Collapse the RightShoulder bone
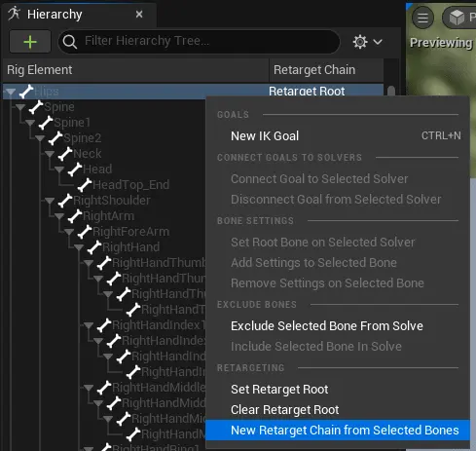The height and width of the screenshot is (451, 476). (x=50, y=201)
